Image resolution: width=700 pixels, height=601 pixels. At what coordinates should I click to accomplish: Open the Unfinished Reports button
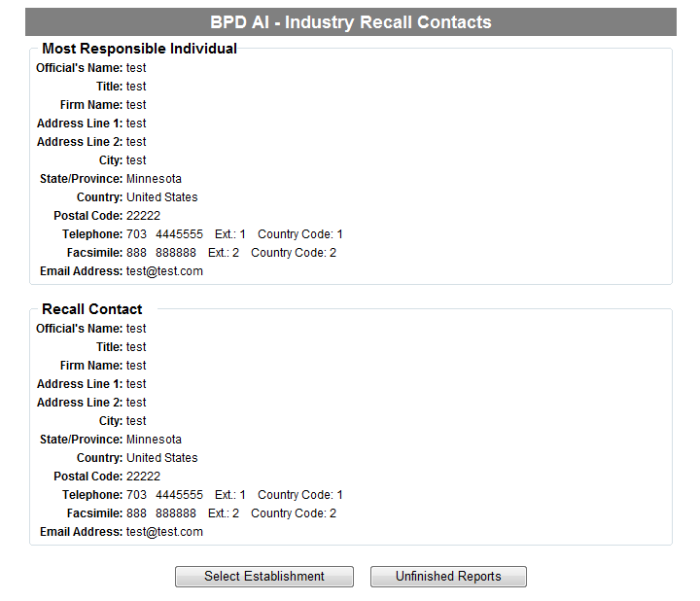point(448,577)
